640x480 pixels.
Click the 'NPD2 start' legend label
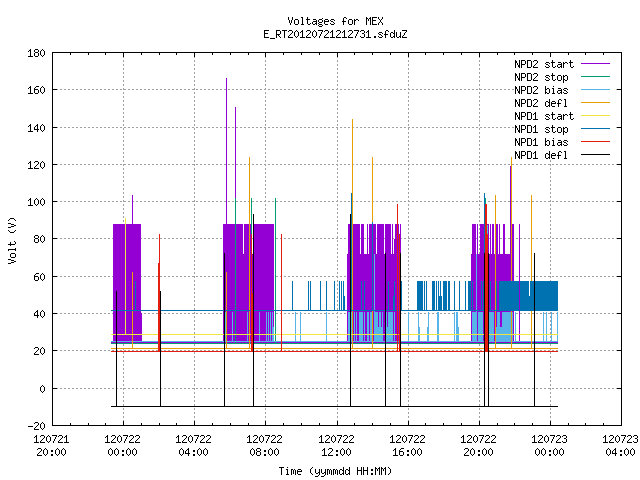coord(544,64)
